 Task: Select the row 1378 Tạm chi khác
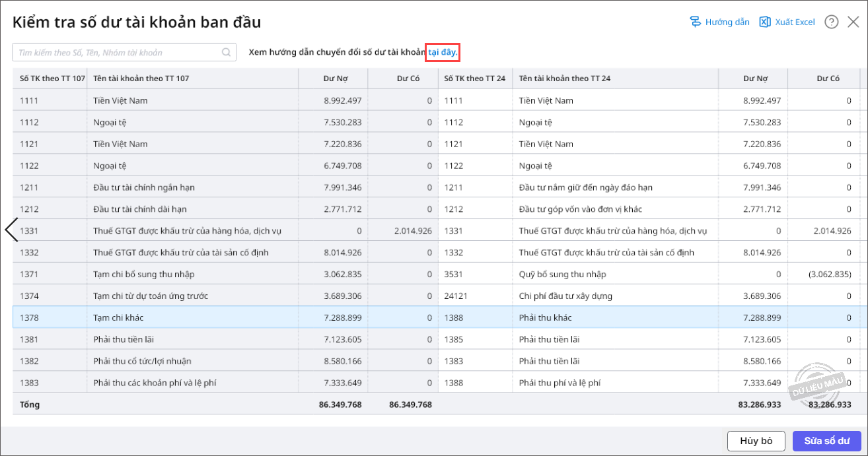436,317
